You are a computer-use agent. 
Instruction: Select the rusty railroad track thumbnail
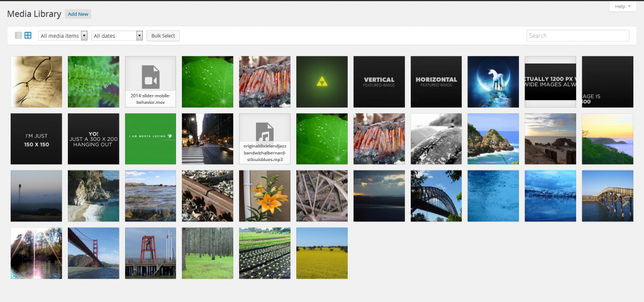click(208, 196)
